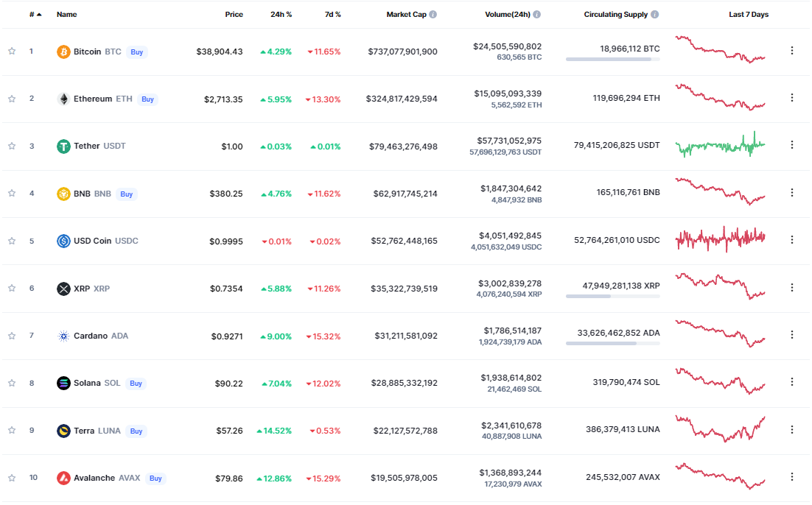The height and width of the screenshot is (505, 812).
Task: Open the three-dot menu for Solana
Action: click(792, 382)
